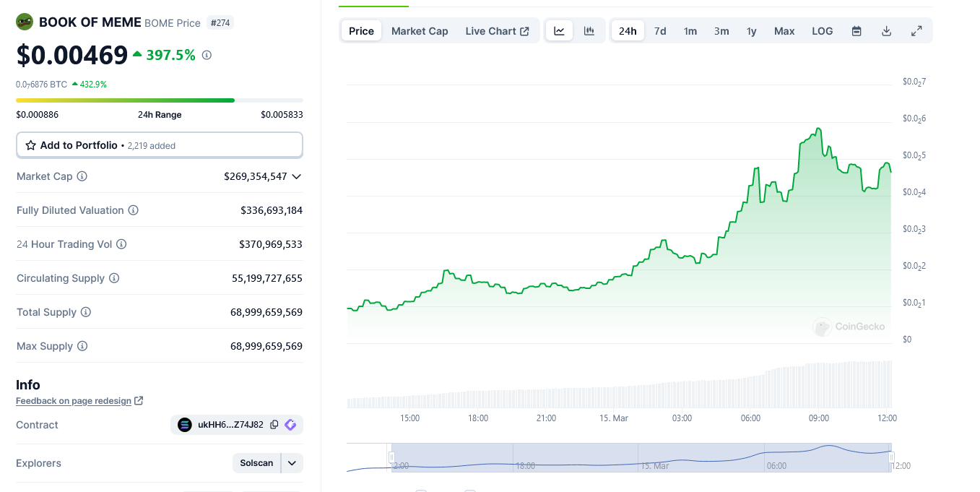The width and height of the screenshot is (980, 492).
Task: Select the 1y time range
Action: point(752,31)
